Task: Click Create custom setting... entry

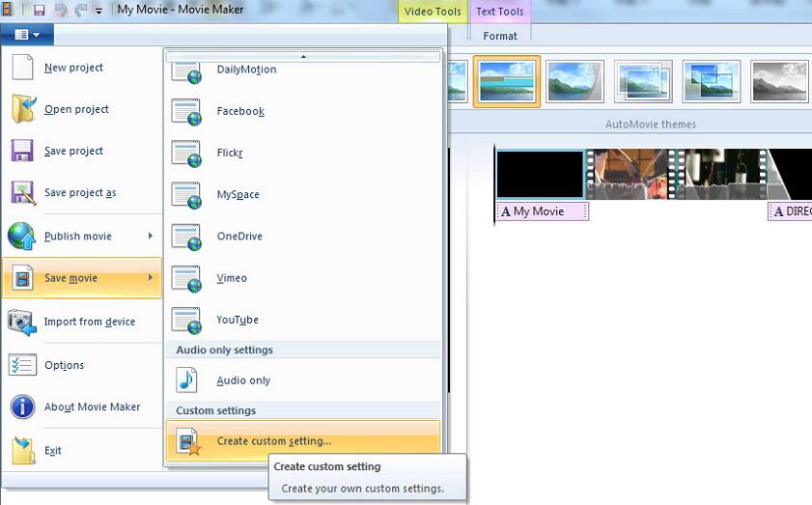Action: click(303, 440)
